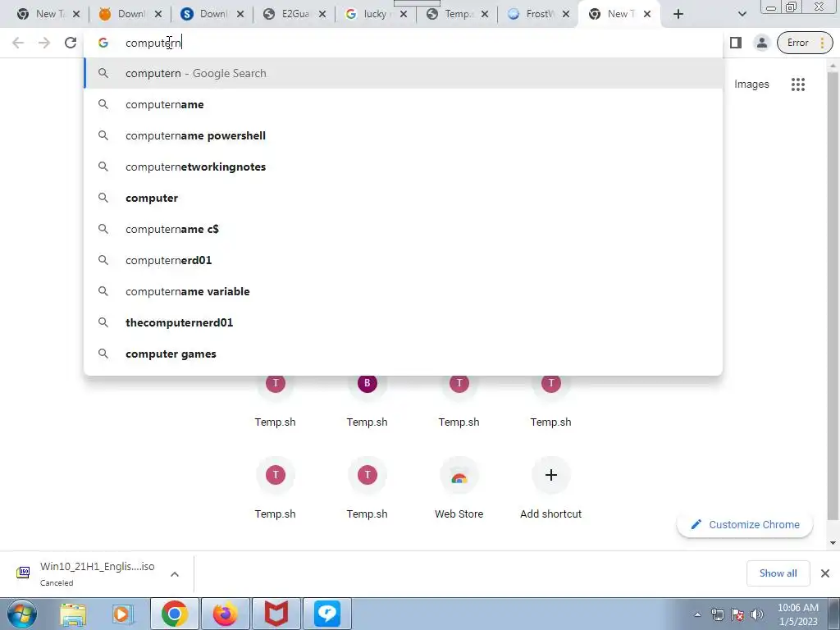Select 'computernerd01' suggestion
The height and width of the screenshot is (630, 840).
pyautogui.click(x=404, y=260)
